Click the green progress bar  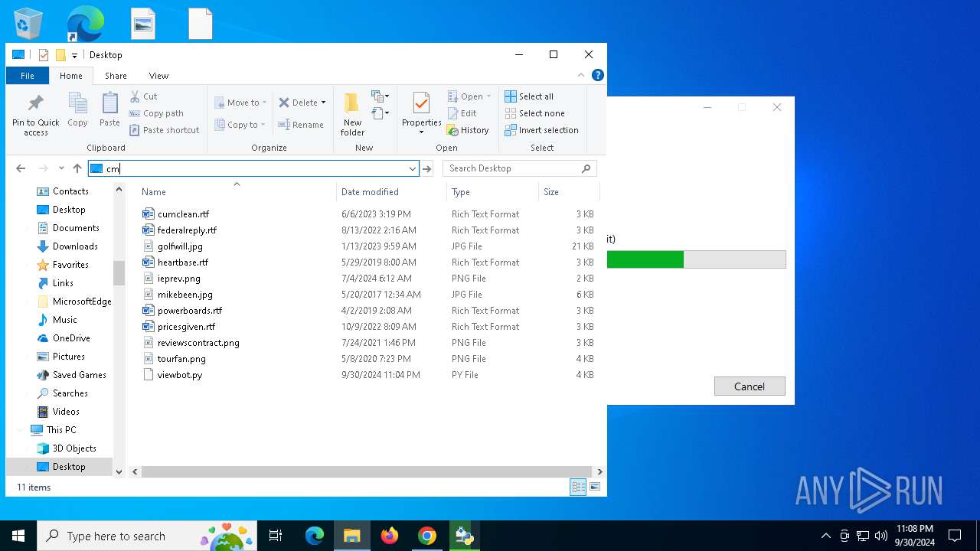click(x=645, y=259)
